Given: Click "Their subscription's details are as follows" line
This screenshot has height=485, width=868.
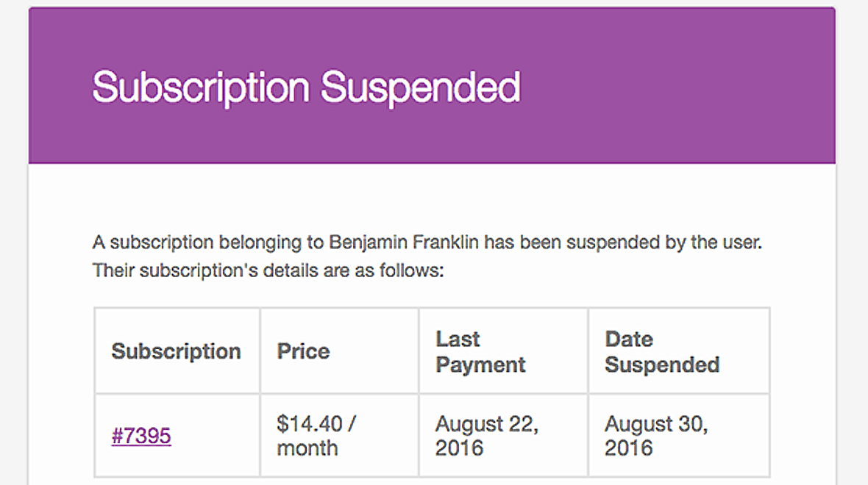Looking at the screenshot, I should 268,270.
